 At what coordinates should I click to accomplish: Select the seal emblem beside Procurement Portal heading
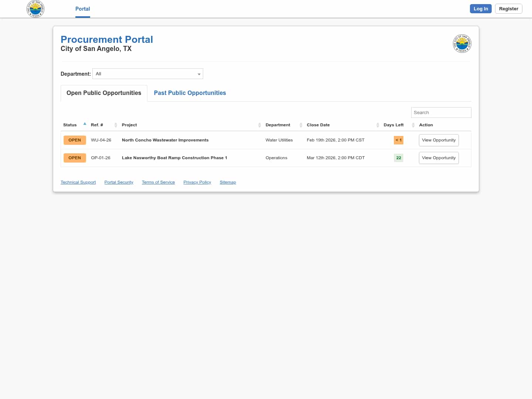(462, 43)
